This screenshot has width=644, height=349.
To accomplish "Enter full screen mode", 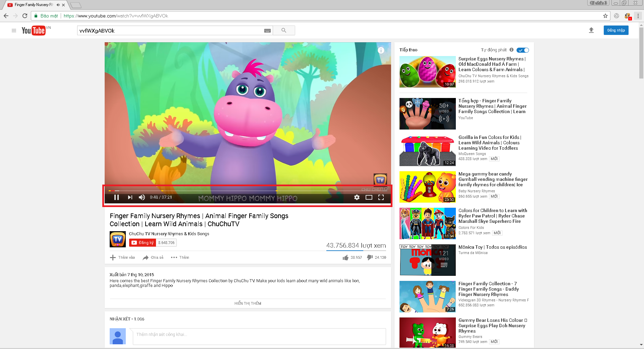I will pyautogui.click(x=381, y=197).
